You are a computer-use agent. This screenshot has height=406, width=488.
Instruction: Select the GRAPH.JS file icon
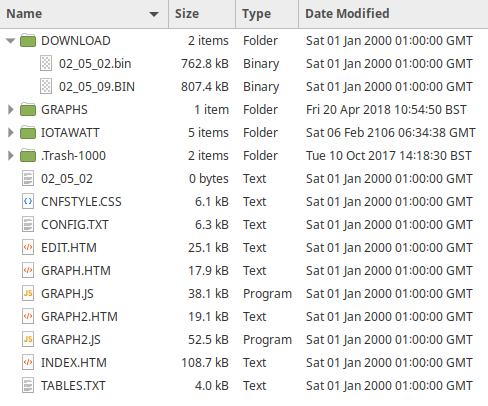(28, 294)
